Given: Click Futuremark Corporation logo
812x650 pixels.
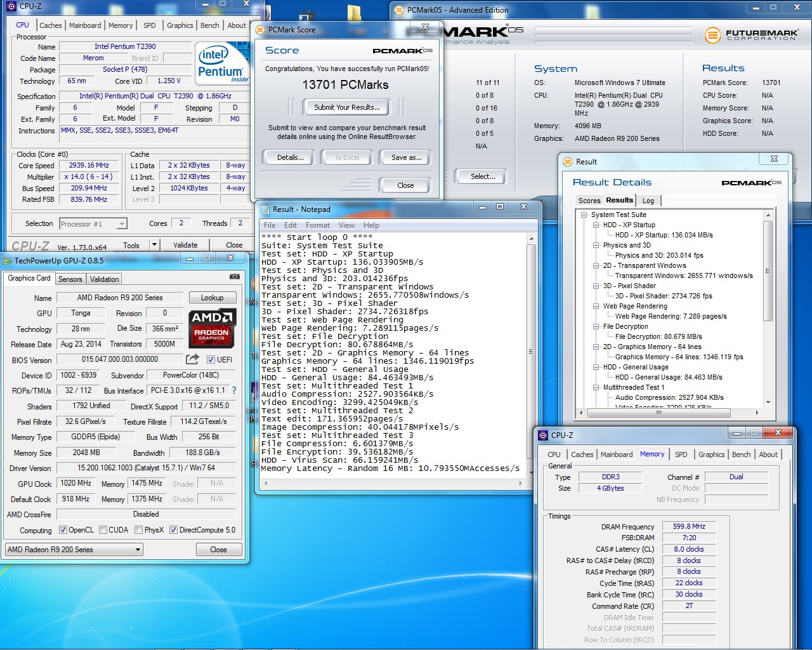Looking at the screenshot, I should pos(751,34).
